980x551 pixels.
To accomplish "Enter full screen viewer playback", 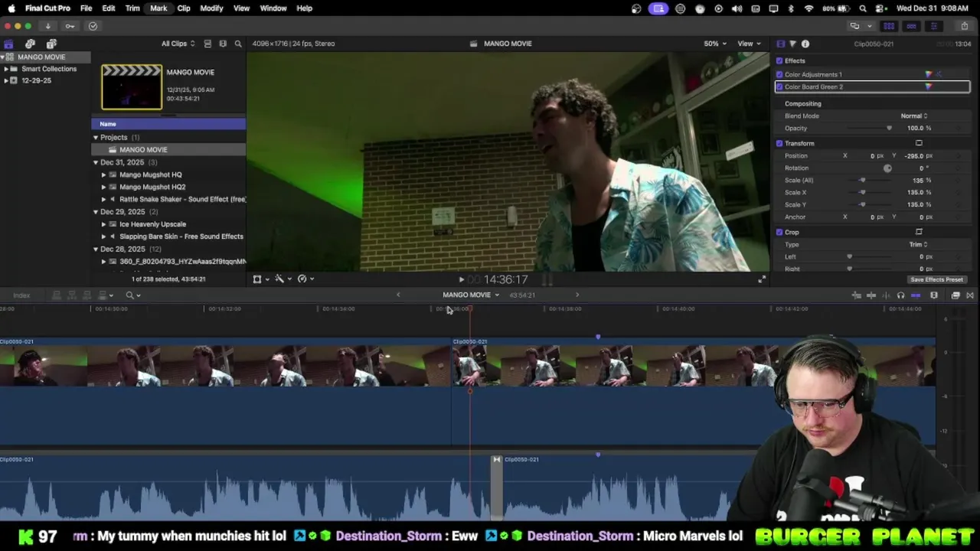I will tap(761, 279).
